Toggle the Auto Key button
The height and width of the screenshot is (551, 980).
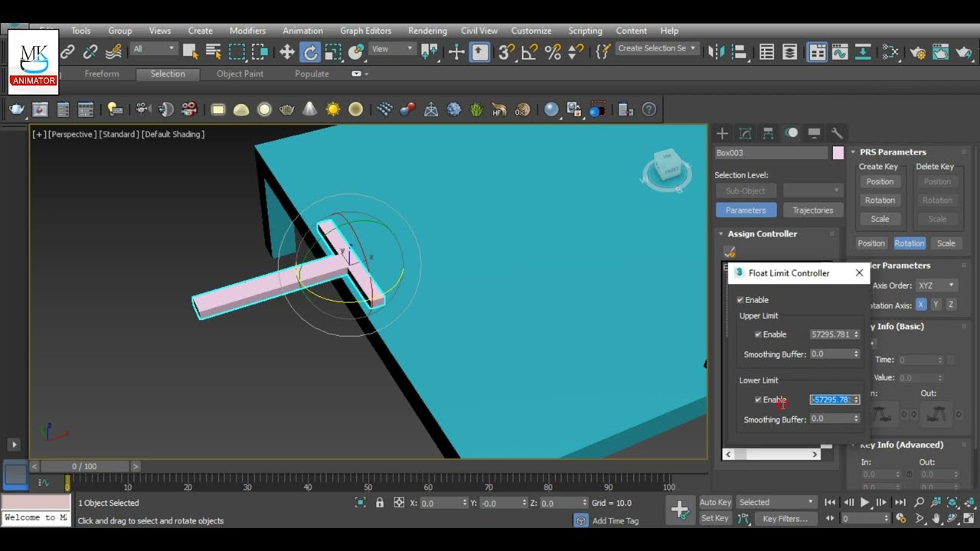(715, 502)
